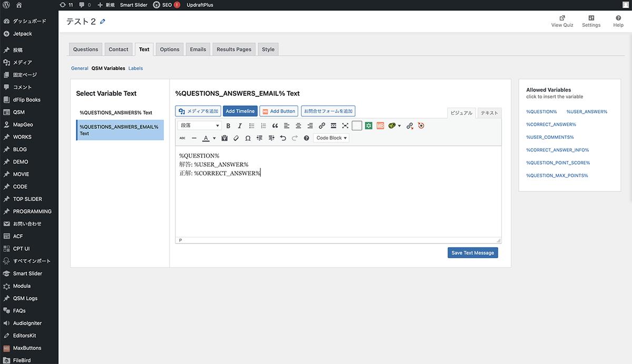Click the undo arrow in editor toolbar
Image resolution: width=632 pixels, height=364 pixels.
283,138
